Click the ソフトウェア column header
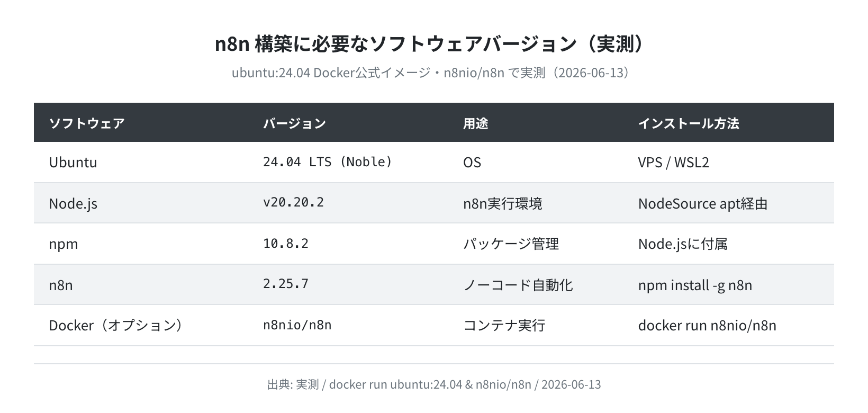The image size is (868, 413). [87, 123]
